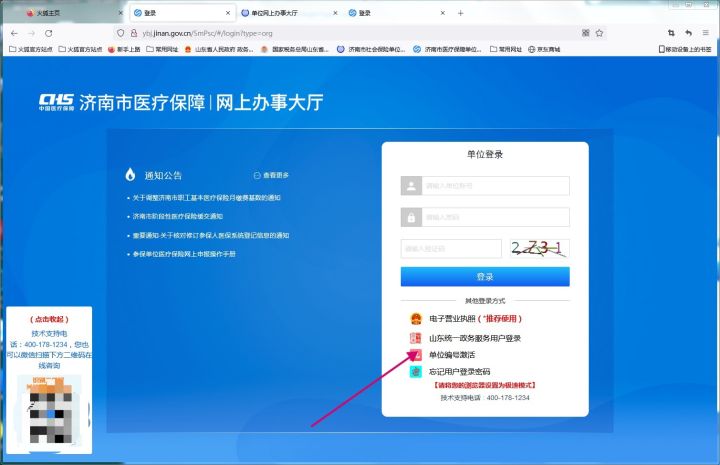Screen dimensions: 720x465
Task: Choose 山东统一政务服务用户登录 option
Action: (x=475, y=338)
